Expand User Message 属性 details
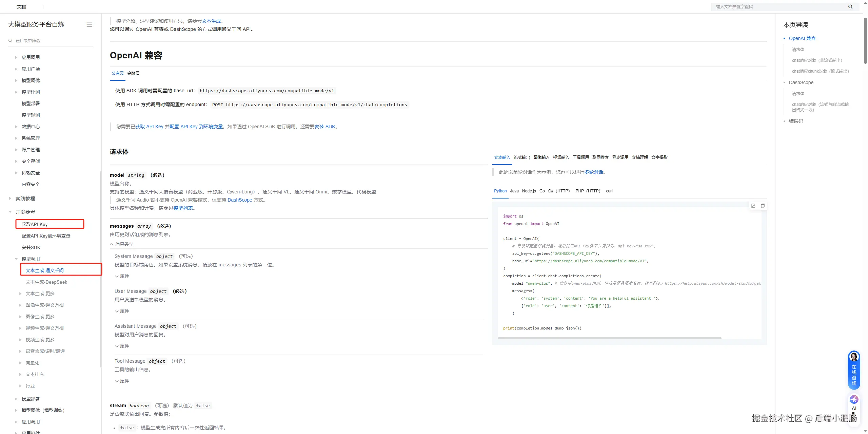Viewport: 868px width, 434px height. [x=122, y=312]
